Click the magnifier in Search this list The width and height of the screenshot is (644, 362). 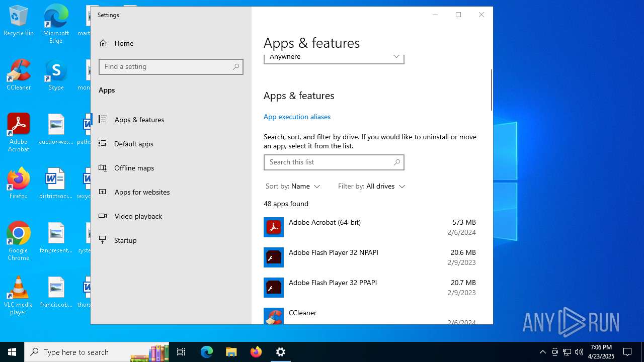tap(397, 162)
